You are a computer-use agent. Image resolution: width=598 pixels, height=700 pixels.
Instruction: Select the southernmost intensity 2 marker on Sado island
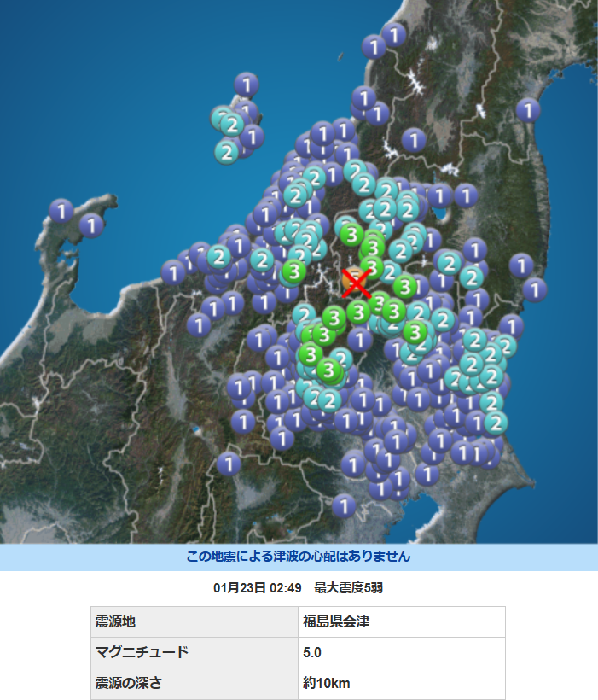pos(227,152)
